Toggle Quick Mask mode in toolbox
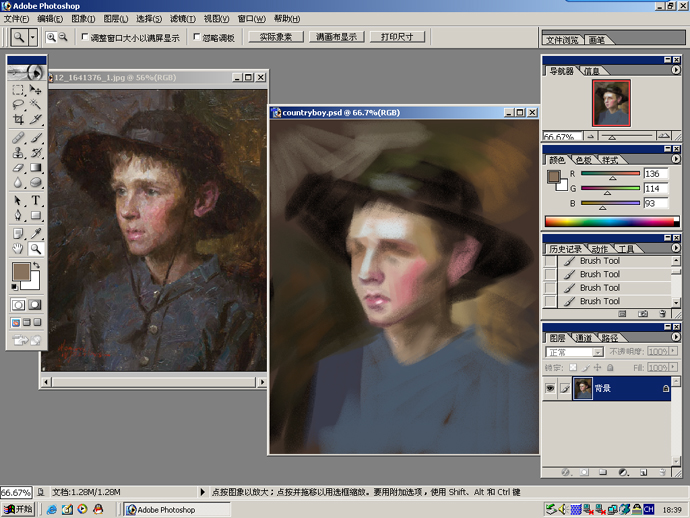This screenshot has width=690, height=518. tap(35, 305)
